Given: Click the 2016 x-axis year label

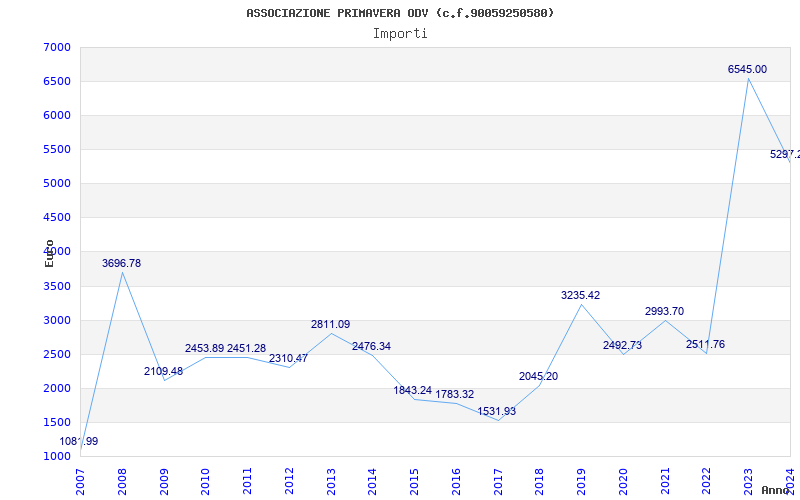Looking at the screenshot, I should pos(456,482).
